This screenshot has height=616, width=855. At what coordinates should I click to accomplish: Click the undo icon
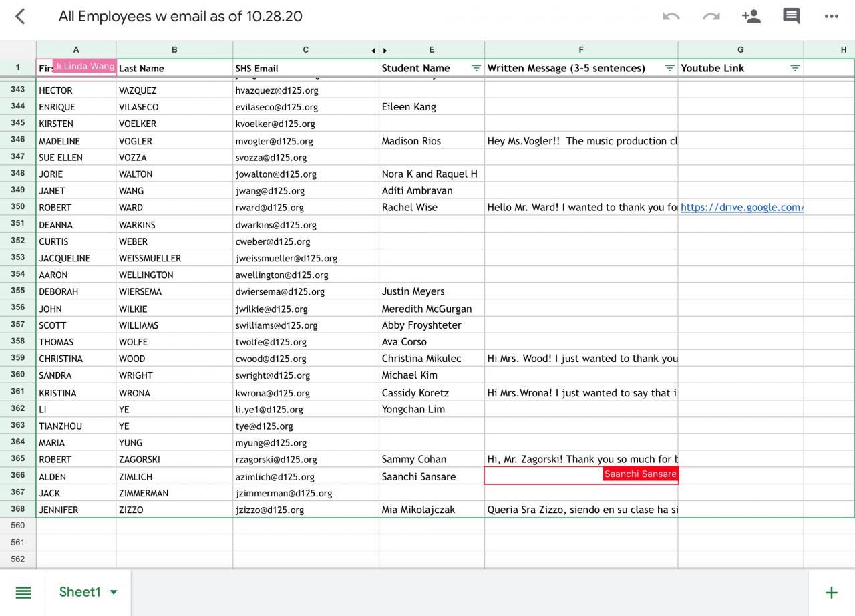point(671,17)
